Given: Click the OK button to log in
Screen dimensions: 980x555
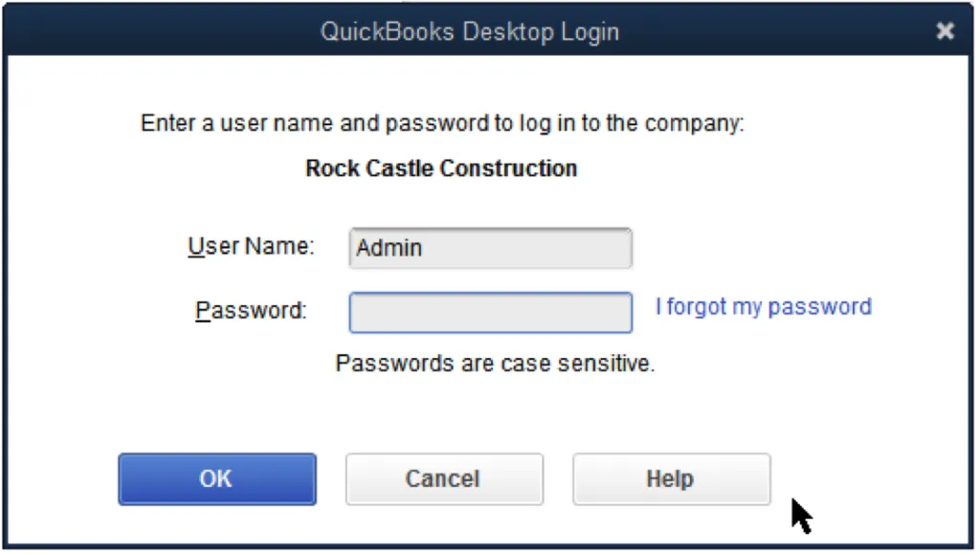Looking at the screenshot, I should [216, 478].
